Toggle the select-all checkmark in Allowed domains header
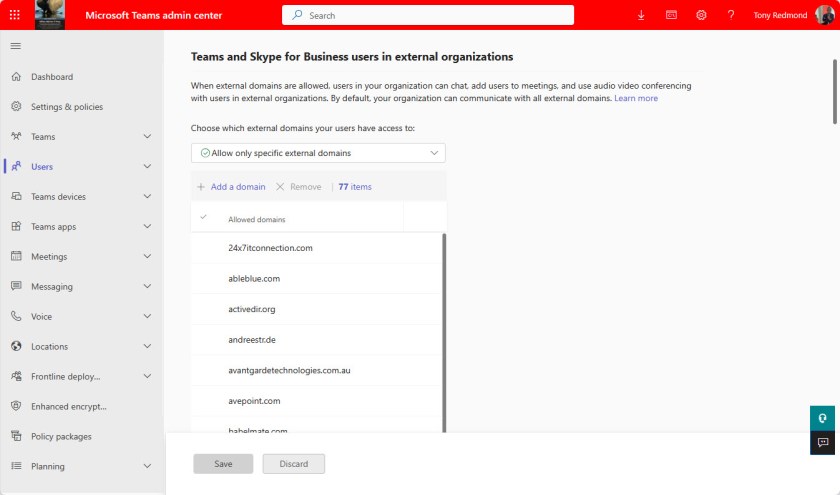 click(204, 217)
